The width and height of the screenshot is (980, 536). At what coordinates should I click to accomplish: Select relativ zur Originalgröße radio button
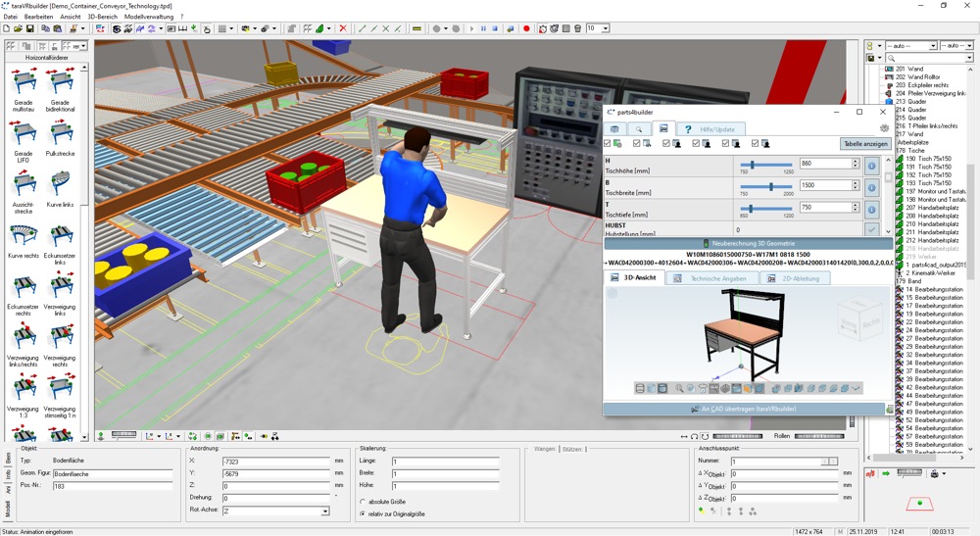coord(363,513)
